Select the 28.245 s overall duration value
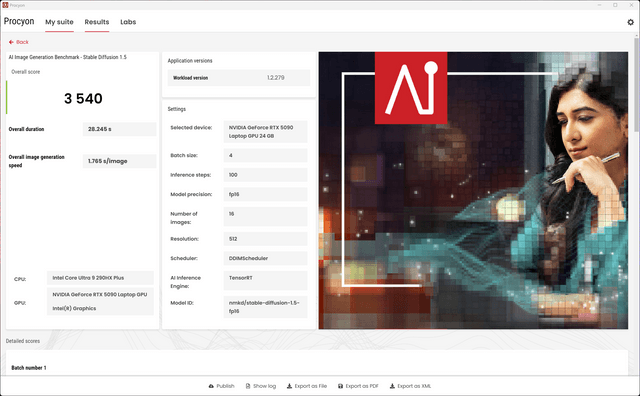Image resolution: width=640 pixels, height=396 pixels. pyautogui.click(x=119, y=129)
